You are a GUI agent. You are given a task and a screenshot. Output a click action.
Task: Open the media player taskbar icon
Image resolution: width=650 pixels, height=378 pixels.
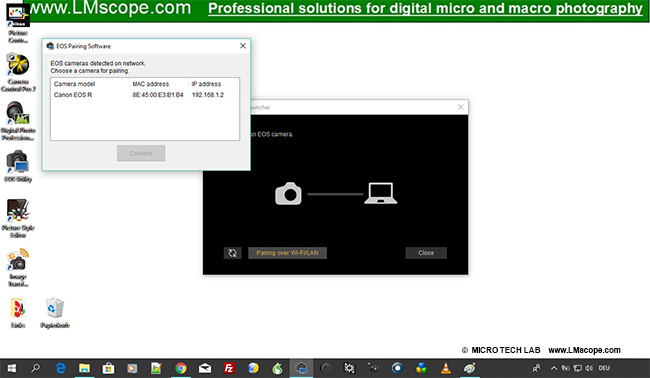click(x=132, y=368)
